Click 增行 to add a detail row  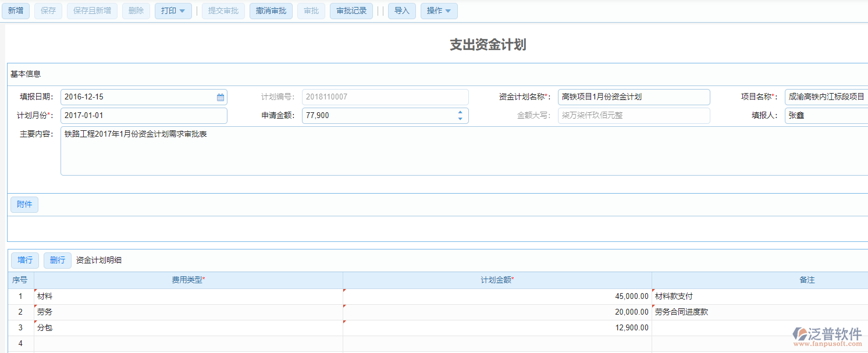click(24, 260)
